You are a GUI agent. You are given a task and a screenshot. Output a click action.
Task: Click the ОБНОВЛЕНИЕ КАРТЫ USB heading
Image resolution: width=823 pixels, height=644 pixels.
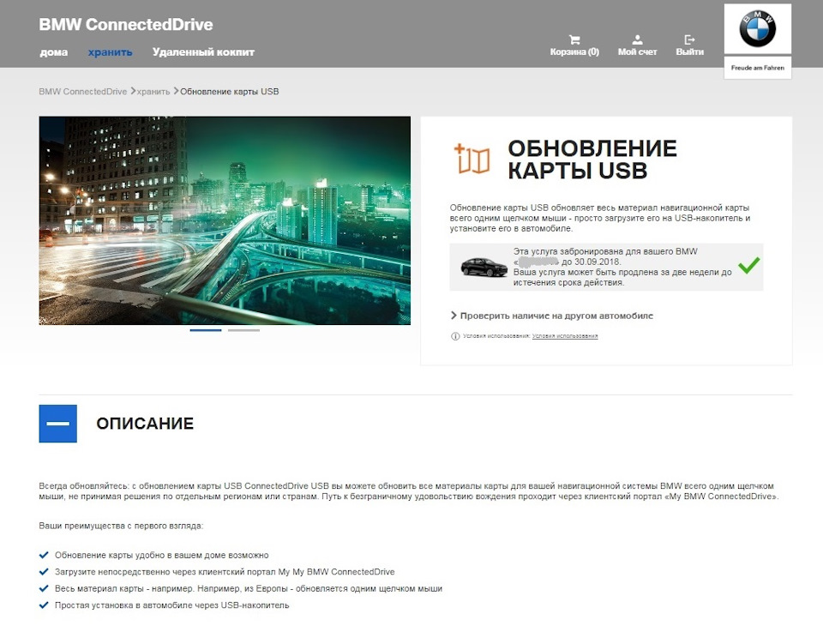(592, 159)
